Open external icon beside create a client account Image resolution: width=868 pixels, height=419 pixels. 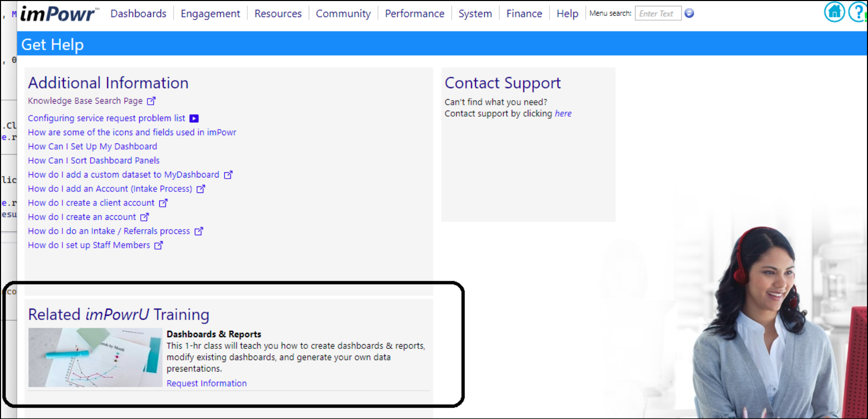163,203
